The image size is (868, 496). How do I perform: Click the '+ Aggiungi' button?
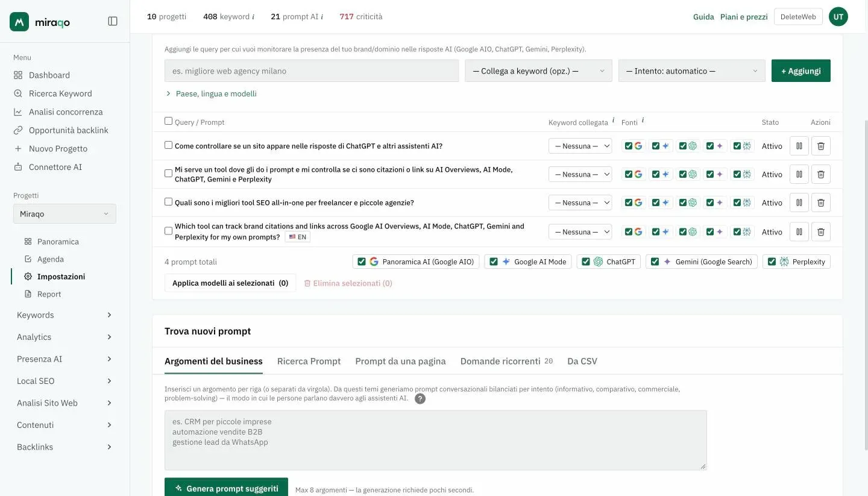[x=800, y=71]
